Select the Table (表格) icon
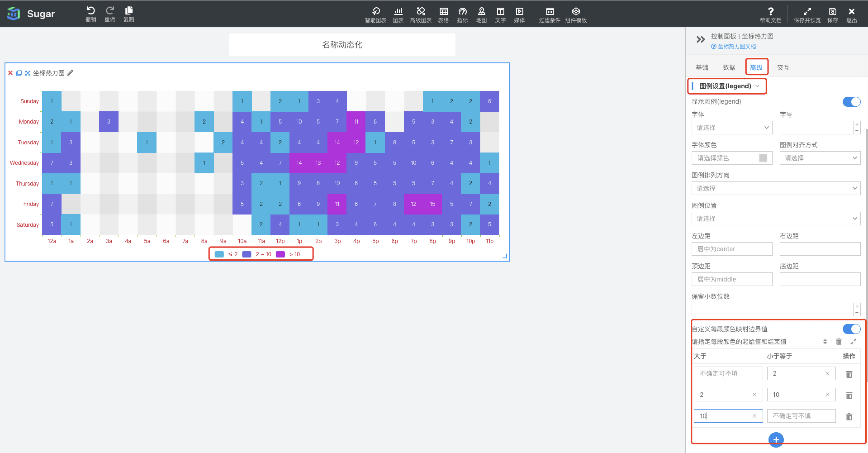868x453 pixels. [x=443, y=15]
